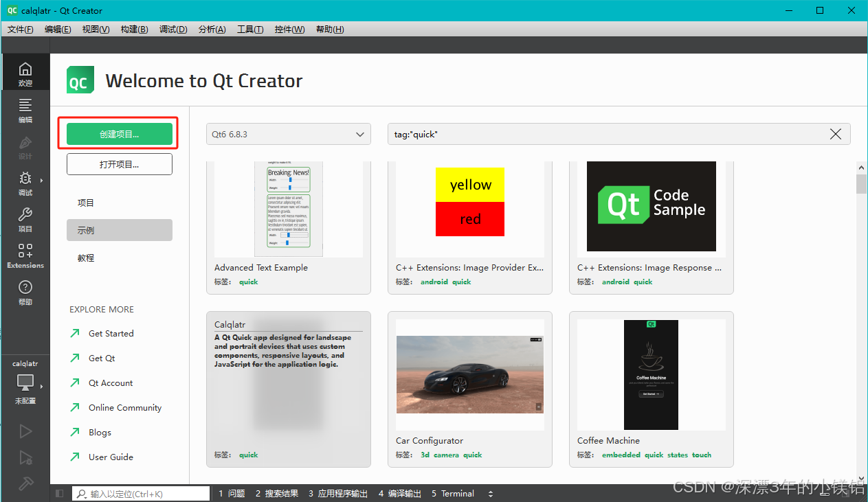Select the 示例 tab in the welcome sidebar
The height and width of the screenshot is (502, 868).
(x=120, y=230)
